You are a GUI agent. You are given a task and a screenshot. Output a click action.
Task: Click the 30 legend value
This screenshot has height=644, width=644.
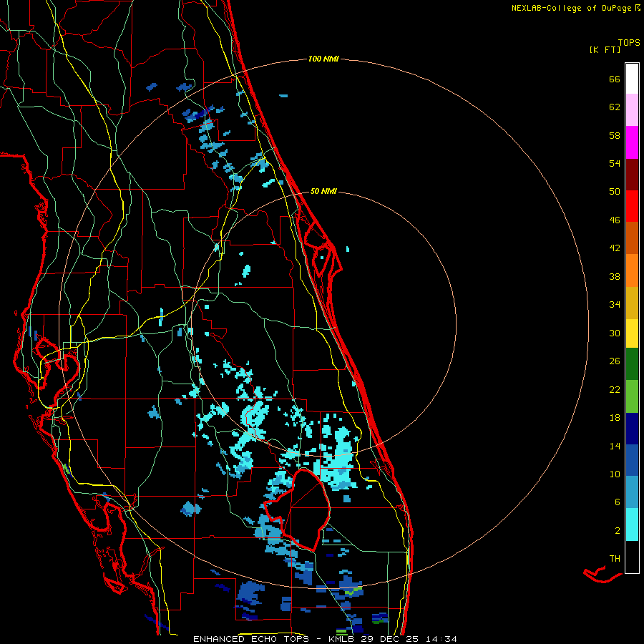[615, 333]
